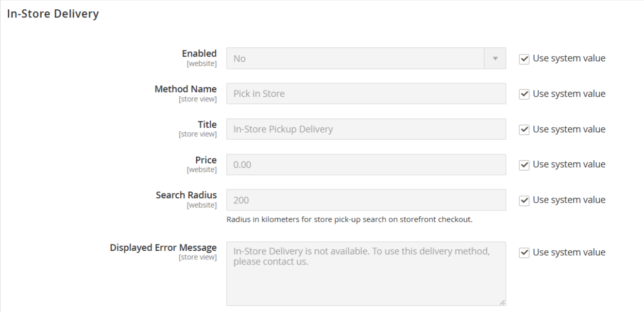644x312 pixels.
Task: Click the Method Name field label
Action: (185, 89)
